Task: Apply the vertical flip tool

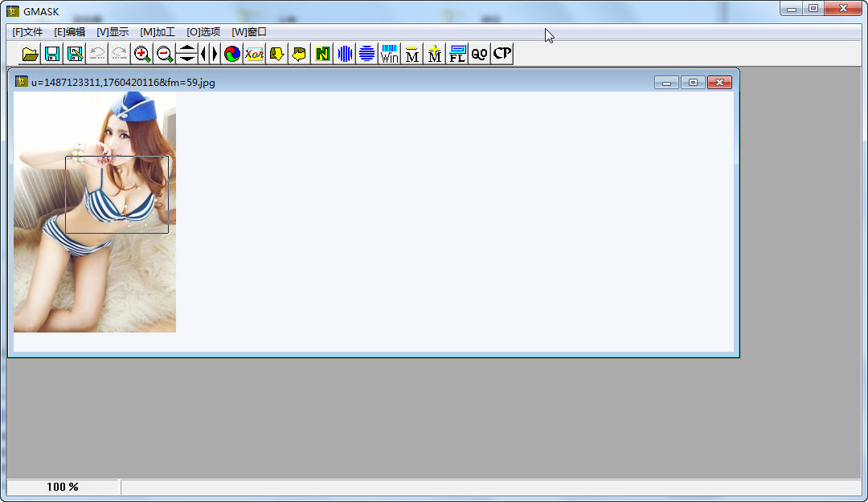Action: pyautogui.click(x=186, y=54)
